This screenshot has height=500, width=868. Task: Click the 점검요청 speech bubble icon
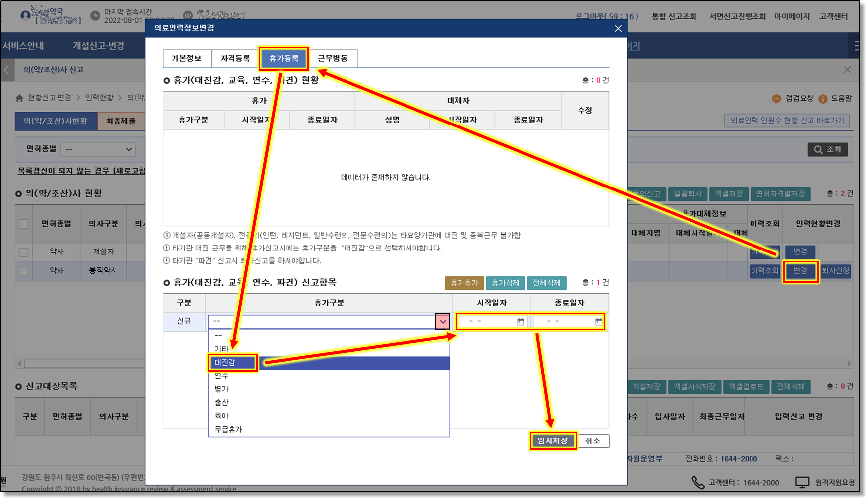coord(776,99)
